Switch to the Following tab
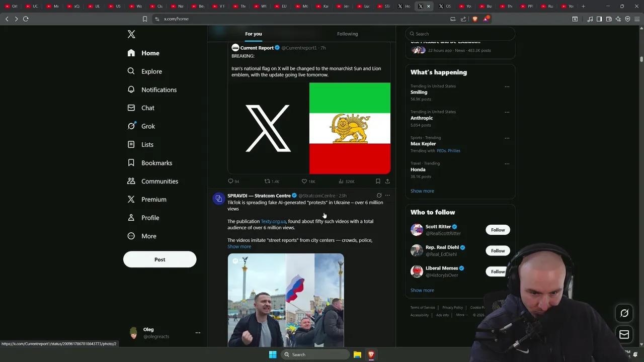 (x=348, y=34)
